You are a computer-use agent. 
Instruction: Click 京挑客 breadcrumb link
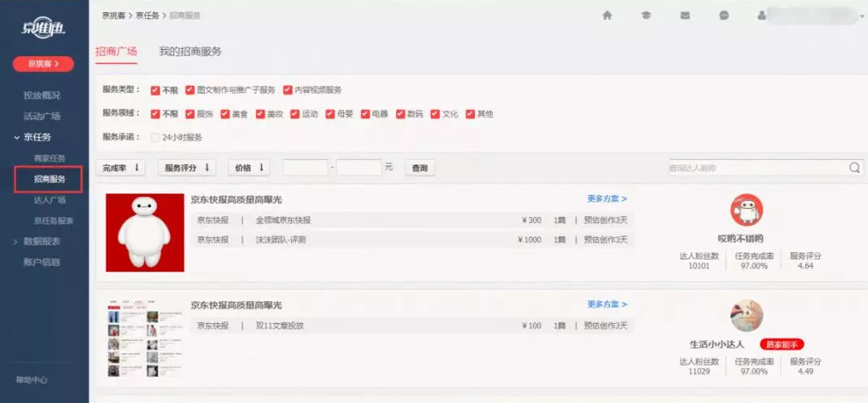coord(113,15)
